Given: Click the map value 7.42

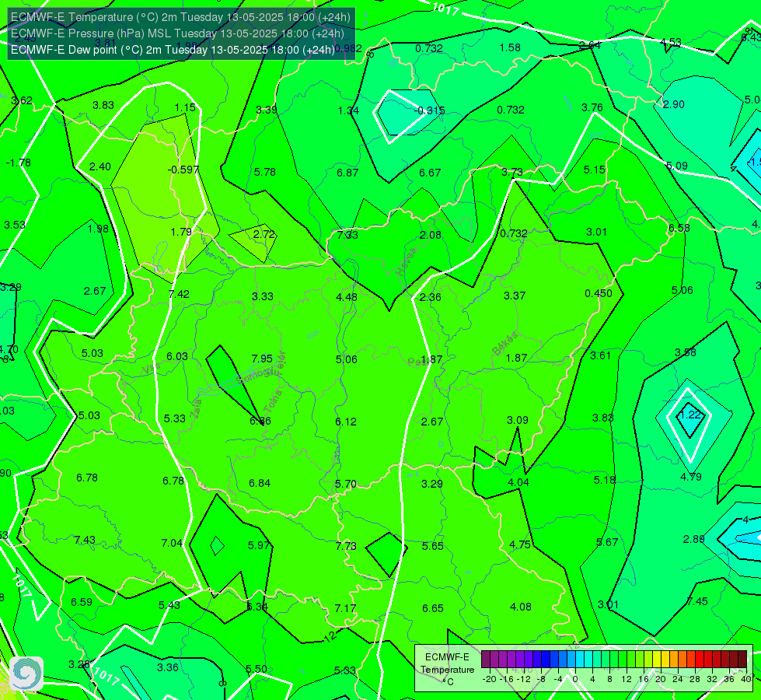Looking at the screenshot, I should pos(179,294).
